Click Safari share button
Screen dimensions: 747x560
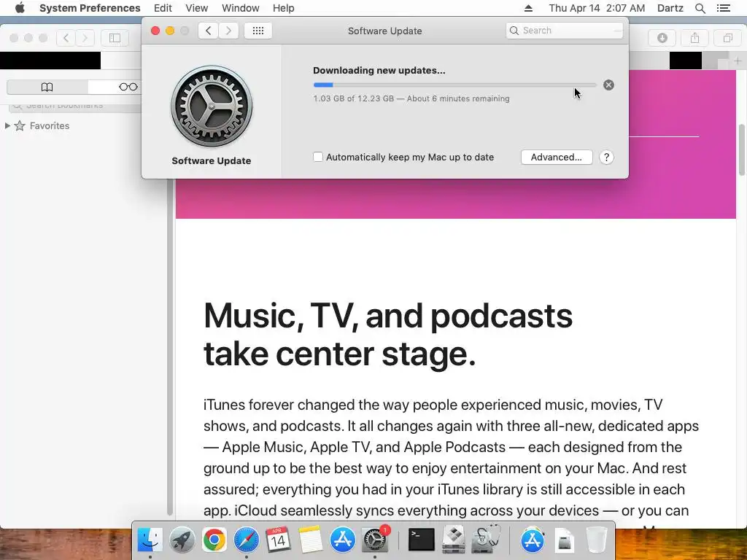point(694,38)
